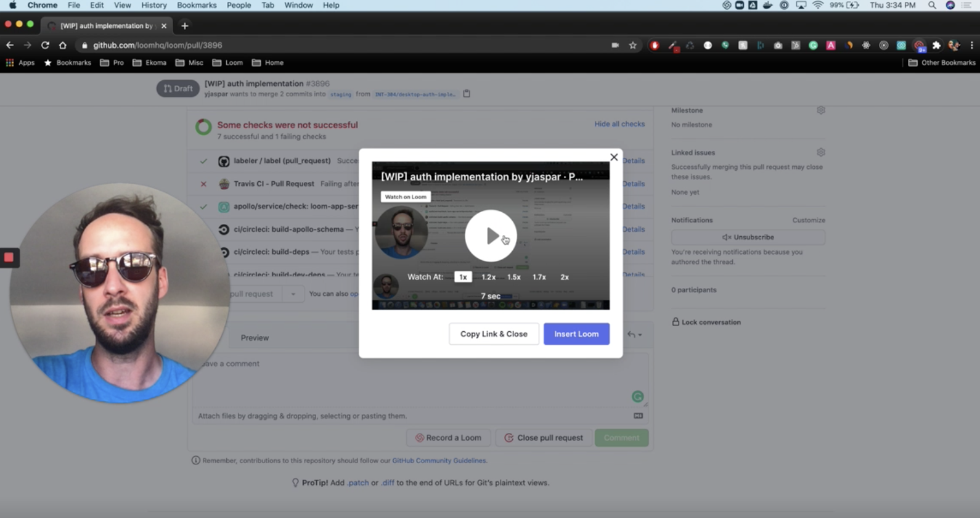This screenshot has height=518, width=980.
Task: Click the Insert Loom button
Action: tap(576, 334)
